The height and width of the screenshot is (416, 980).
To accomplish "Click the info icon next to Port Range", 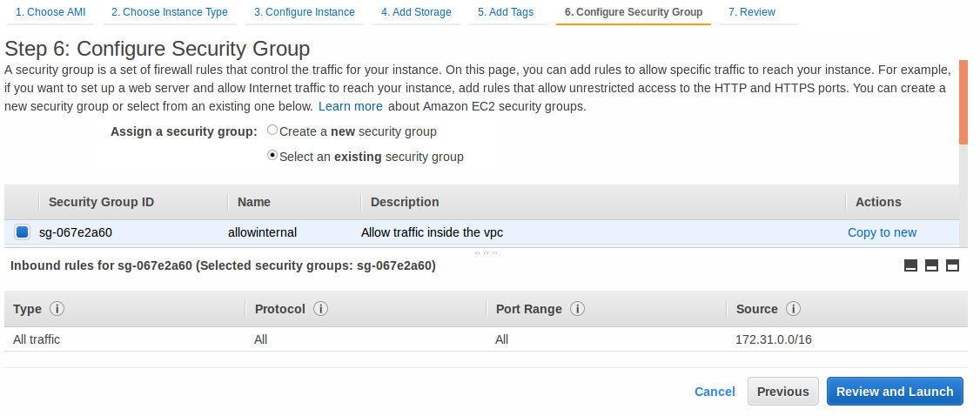I will coord(577,309).
